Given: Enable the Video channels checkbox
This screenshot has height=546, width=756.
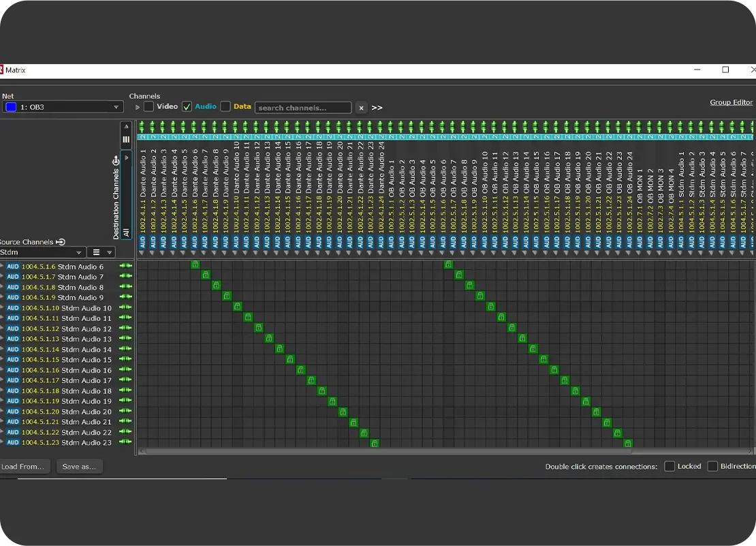Looking at the screenshot, I should click(x=148, y=107).
